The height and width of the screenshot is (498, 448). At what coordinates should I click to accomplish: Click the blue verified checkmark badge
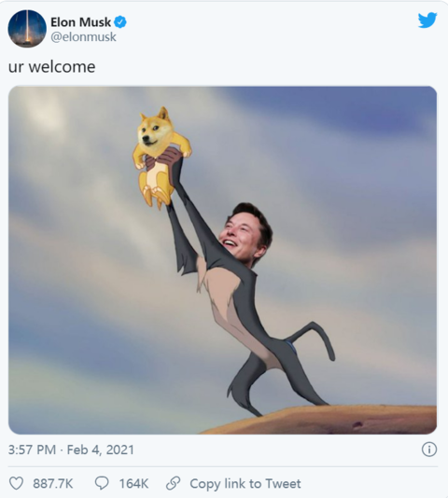pyautogui.click(x=120, y=21)
